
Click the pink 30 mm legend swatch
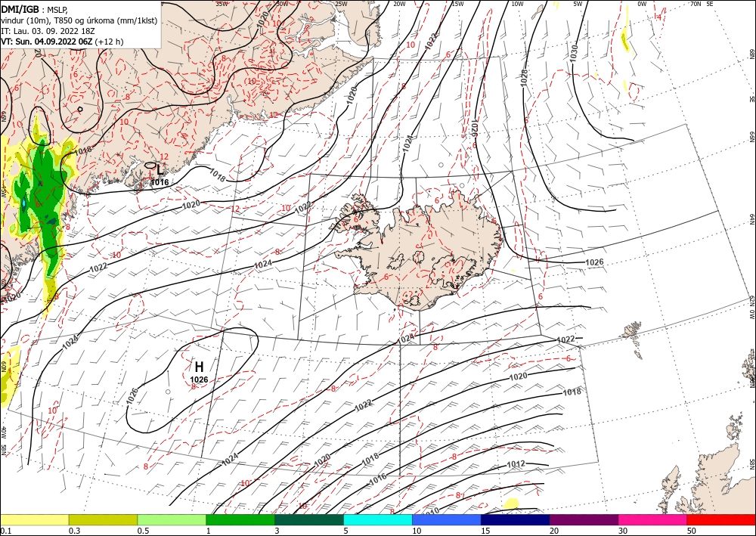[x=653, y=519]
